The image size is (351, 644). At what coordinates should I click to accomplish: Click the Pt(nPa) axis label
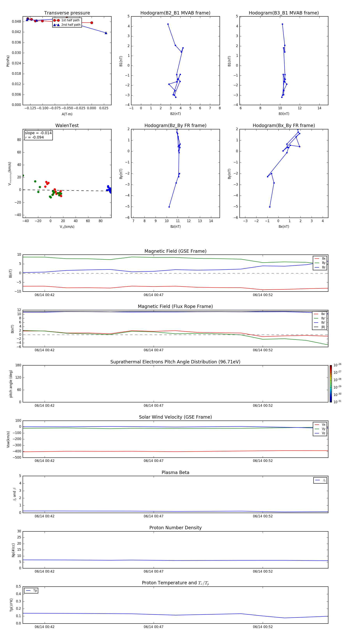pos(8,61)
